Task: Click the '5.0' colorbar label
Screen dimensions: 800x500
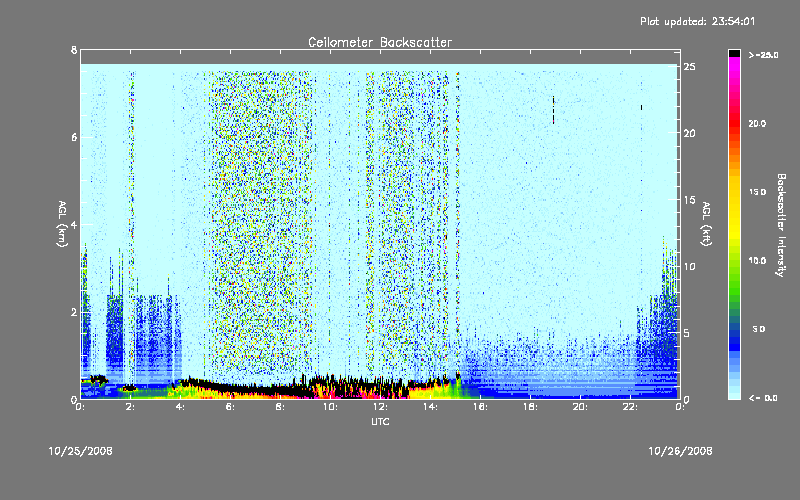Action: (759, 329)
